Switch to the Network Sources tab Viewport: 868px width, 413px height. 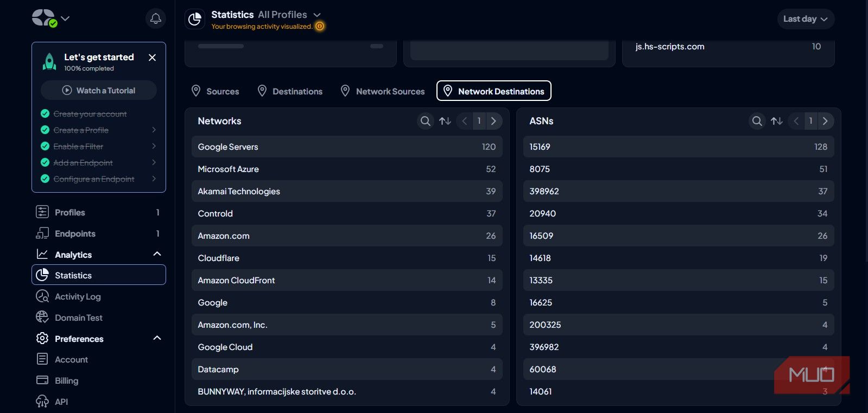click(x=383, y=91)
